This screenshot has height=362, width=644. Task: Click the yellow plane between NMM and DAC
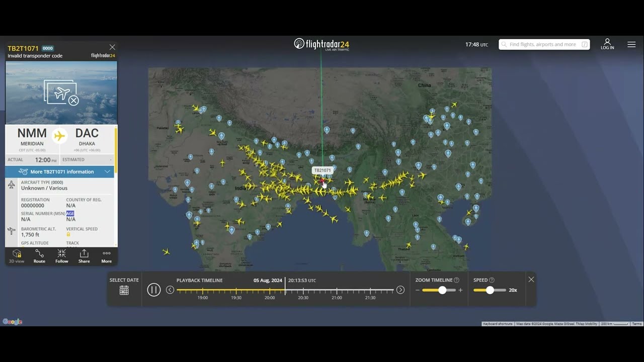pos(60,136)
